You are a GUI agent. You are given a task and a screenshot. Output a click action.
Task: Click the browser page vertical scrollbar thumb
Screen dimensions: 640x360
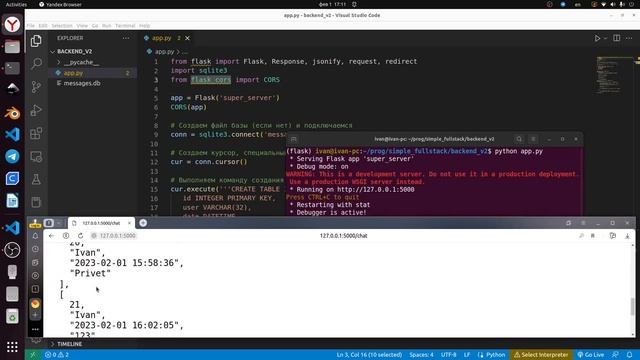point(633,307)
